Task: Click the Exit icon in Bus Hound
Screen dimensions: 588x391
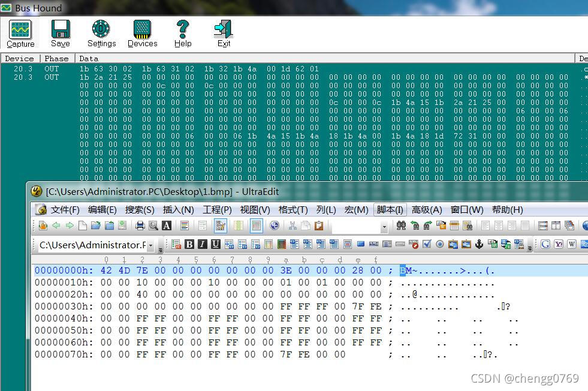Action: [224, 34]
